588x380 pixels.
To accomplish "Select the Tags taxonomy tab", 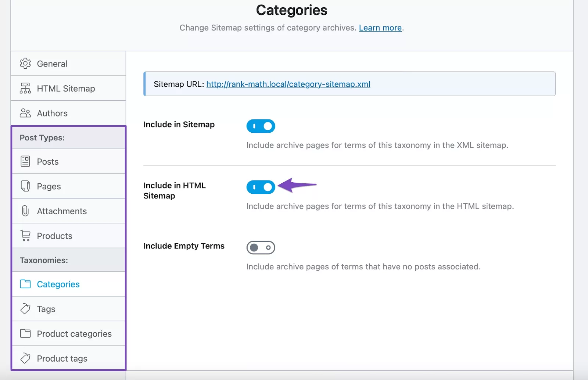I will click(x=68, y=309).
